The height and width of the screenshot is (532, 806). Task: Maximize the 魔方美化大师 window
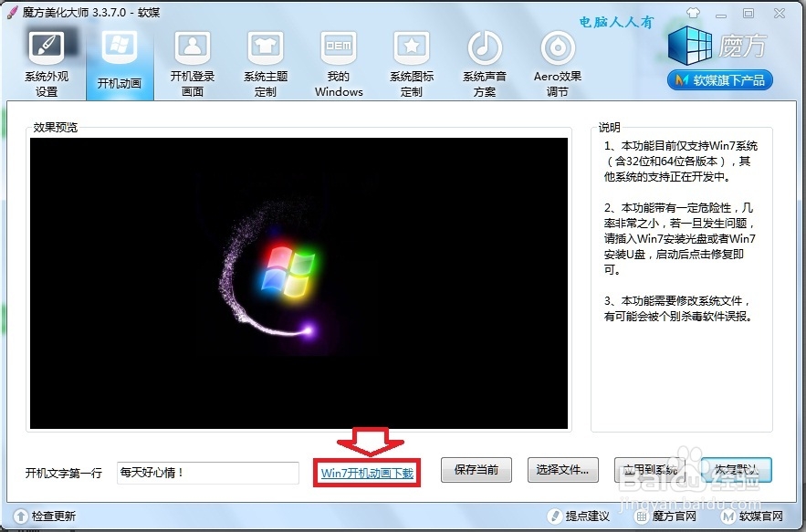coord(748,14)
